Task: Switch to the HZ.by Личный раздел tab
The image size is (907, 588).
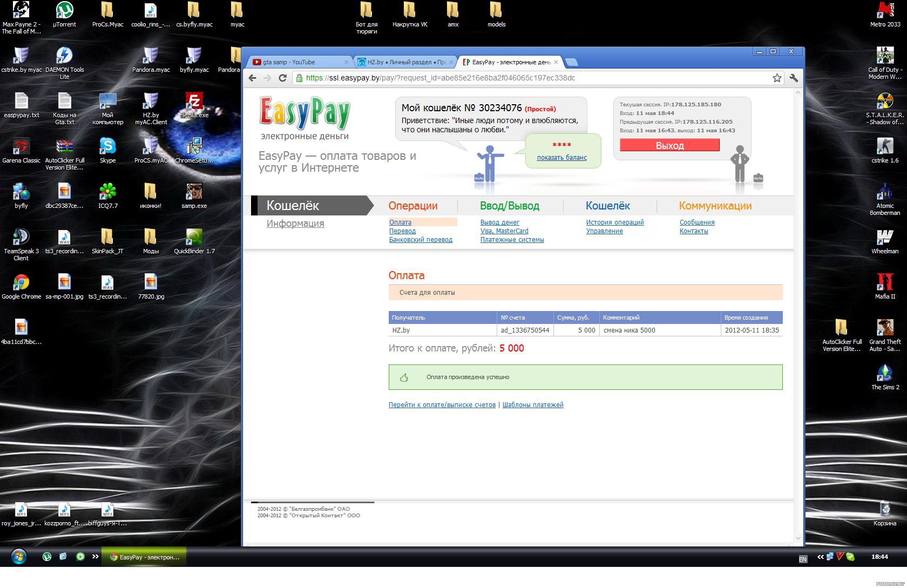Action: coord(405,62)
